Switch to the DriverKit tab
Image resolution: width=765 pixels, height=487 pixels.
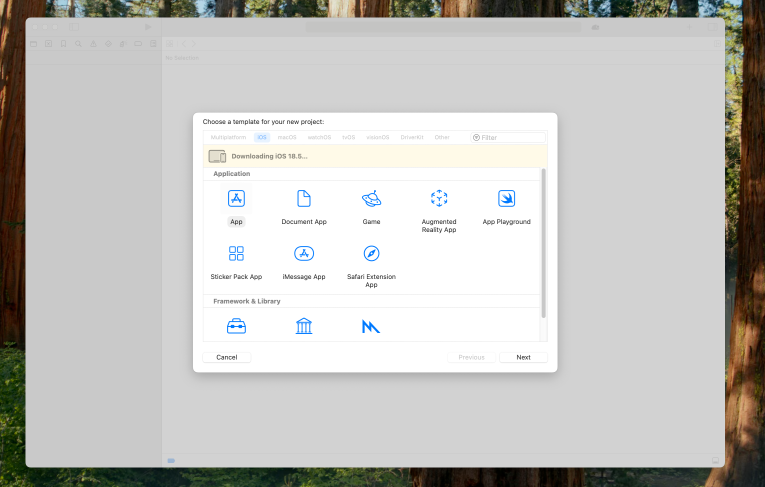[x=412, y=137]
